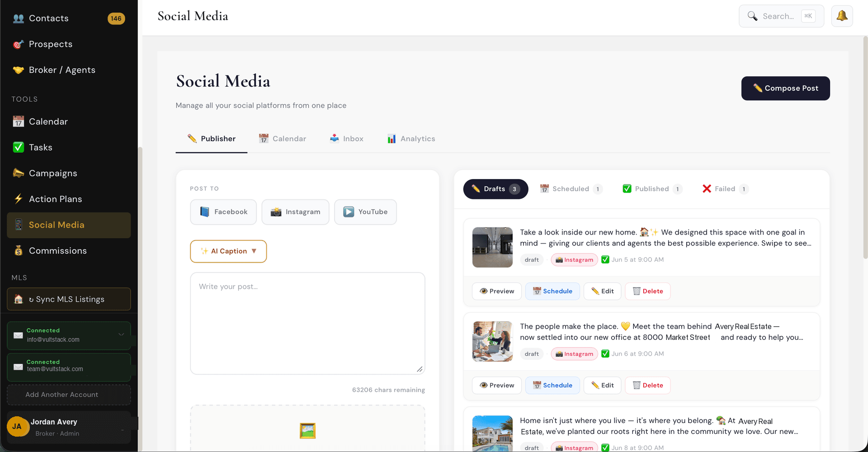Switch to the Analytics tab
868x452 pixels.
411,139
